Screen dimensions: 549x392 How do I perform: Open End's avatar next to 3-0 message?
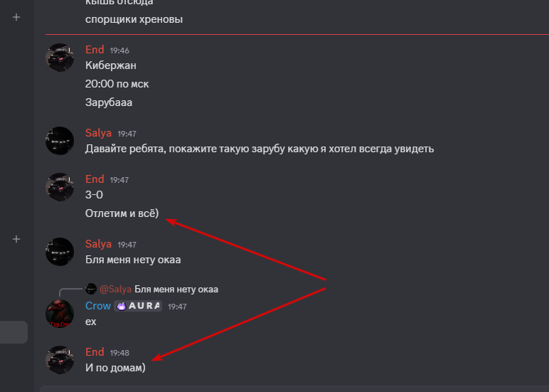(60, 187)
